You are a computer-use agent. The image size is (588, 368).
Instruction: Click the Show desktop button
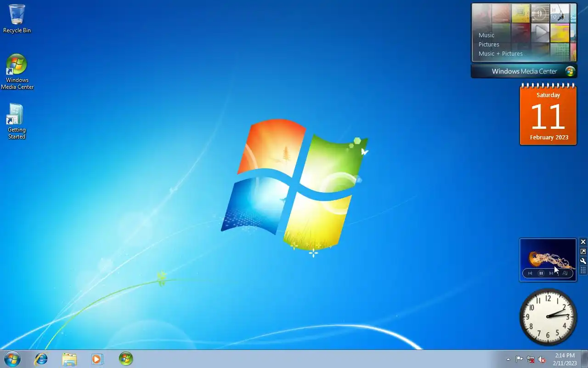pyautogui.click(x=584, y=359)
